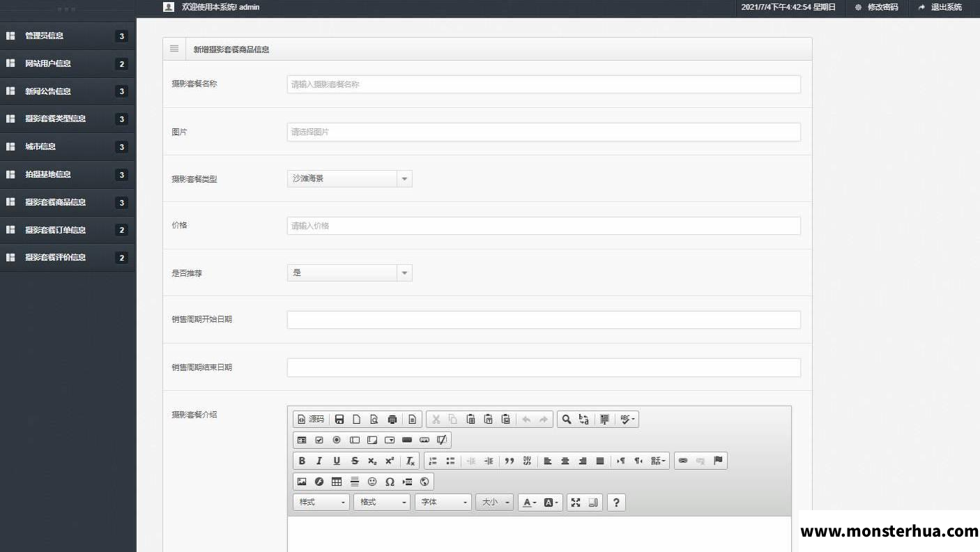Insert an image into the editor
The height and width of the screenshot is (552, 980).
pos(302,482)
